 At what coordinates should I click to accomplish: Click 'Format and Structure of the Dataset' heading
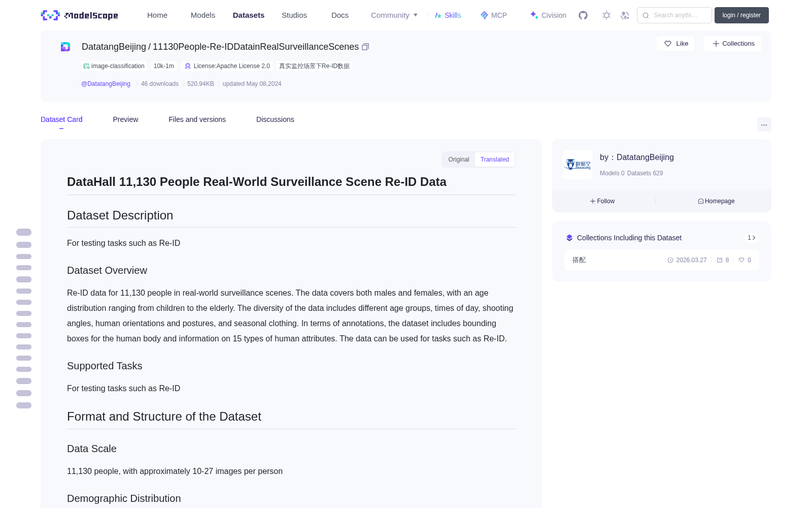click(164, 417)
